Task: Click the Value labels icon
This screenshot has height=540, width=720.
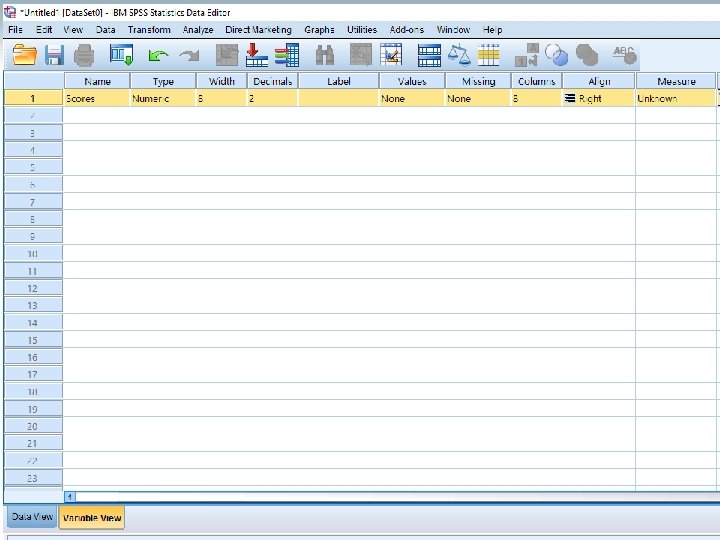Action: 527,55
